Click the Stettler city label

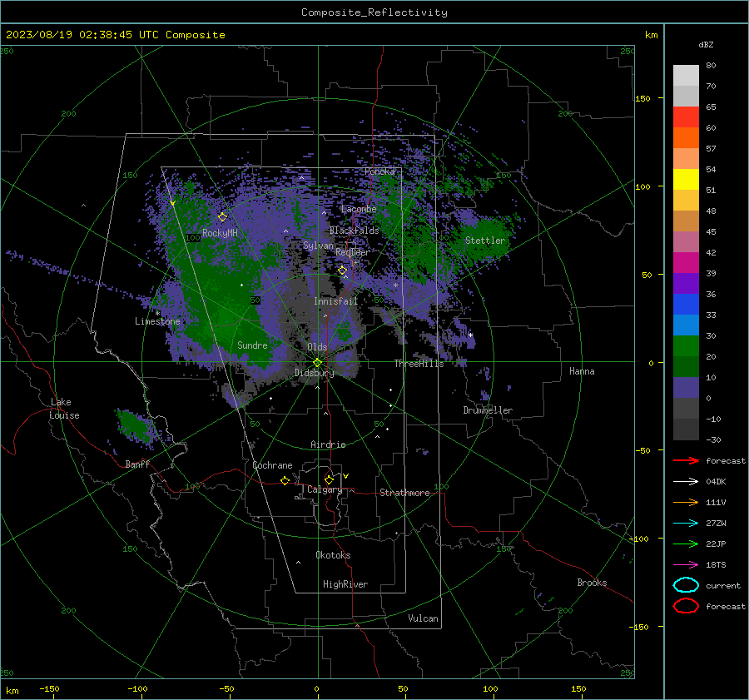point(485,241)
